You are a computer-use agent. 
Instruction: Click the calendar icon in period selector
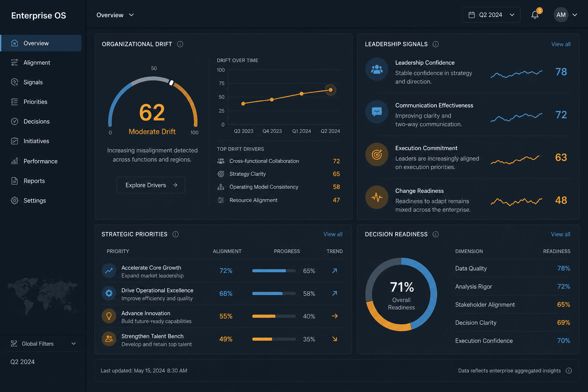click(472, 15)
